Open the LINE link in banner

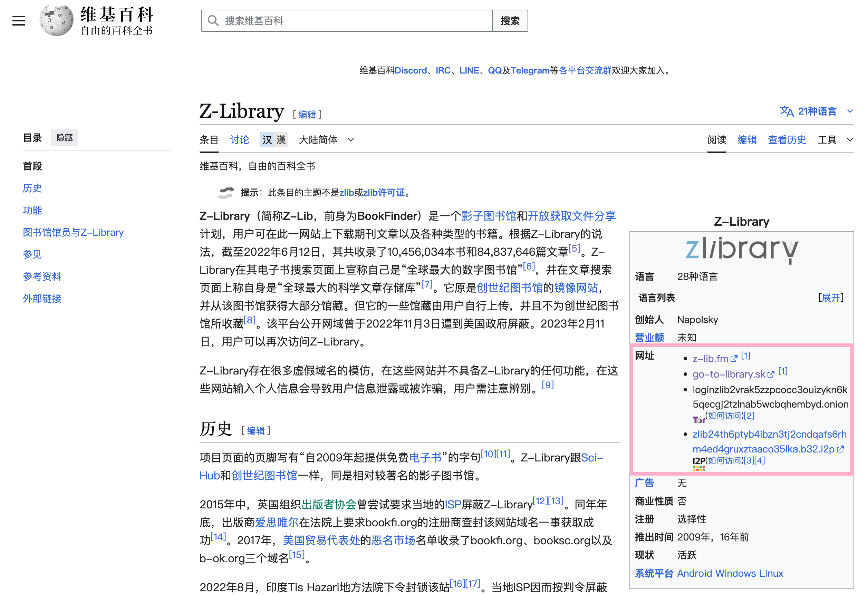[x=469, y=70]
